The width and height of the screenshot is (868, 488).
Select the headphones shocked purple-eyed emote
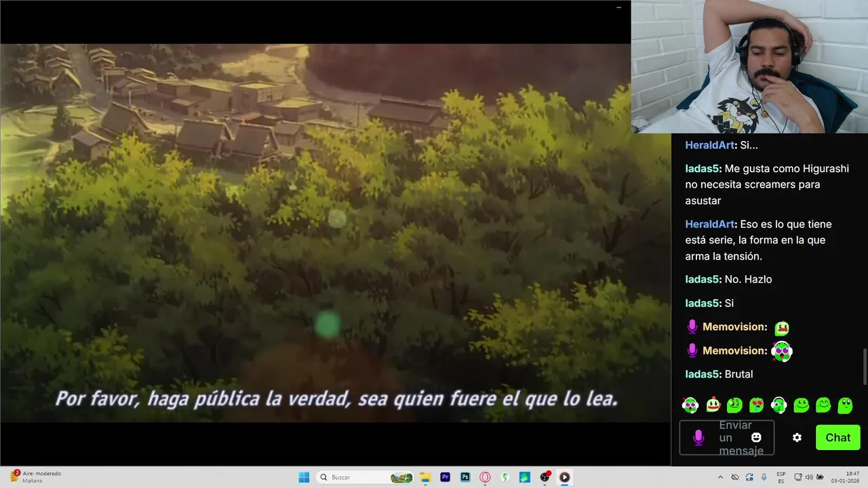click(x=690, y=405)
